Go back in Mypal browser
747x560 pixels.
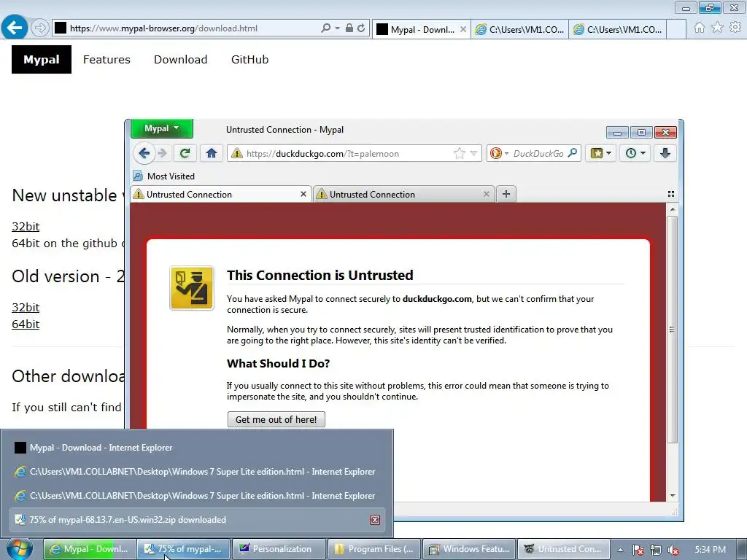click(x=144, y=153)
